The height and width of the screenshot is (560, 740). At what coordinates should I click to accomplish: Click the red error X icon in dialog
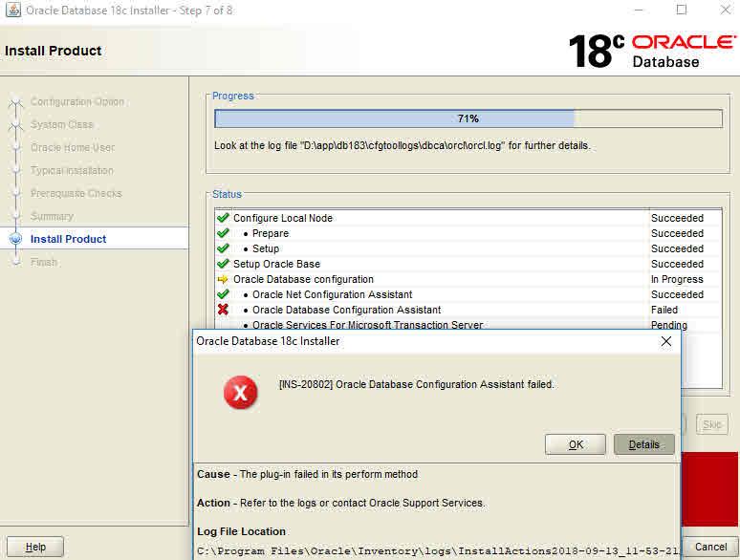point(241,393)
